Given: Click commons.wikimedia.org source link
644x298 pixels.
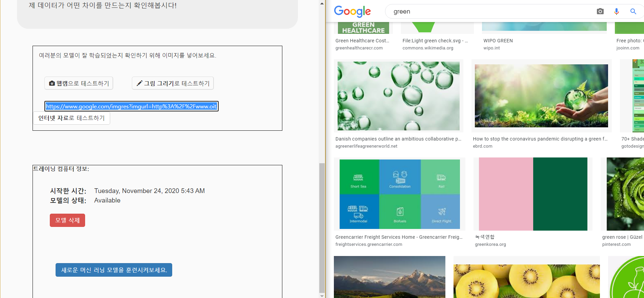Looking at the screenshot, I should coord(428,48).
